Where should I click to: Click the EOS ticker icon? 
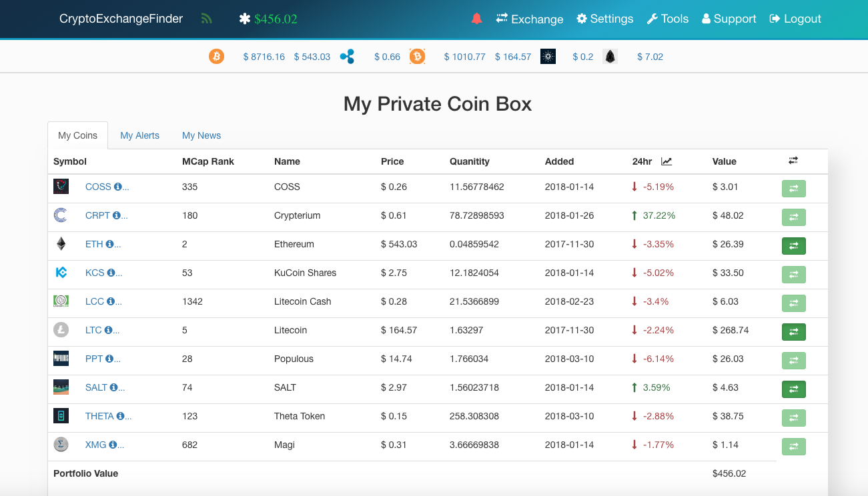610,57
